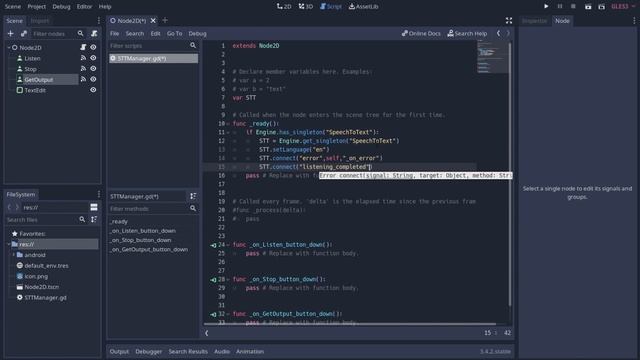
Task: Open signals icon on GetOutput node
Action: coord(83,79)
